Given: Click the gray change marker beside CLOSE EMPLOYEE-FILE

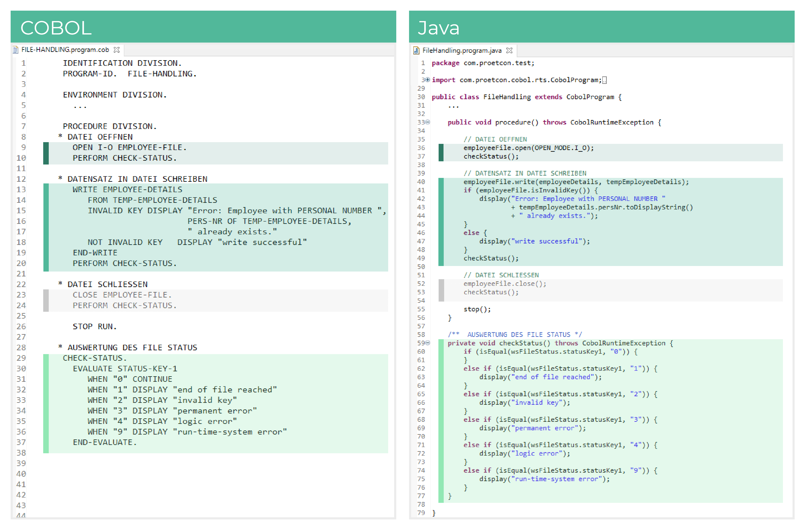Looking at the screenshot, I should coord(46,300).
